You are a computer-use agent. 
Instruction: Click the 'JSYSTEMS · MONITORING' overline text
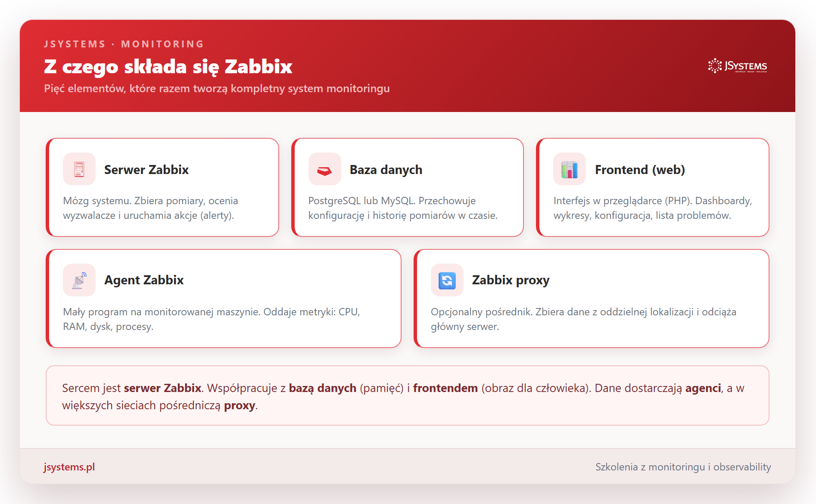(x=124, y=44)
